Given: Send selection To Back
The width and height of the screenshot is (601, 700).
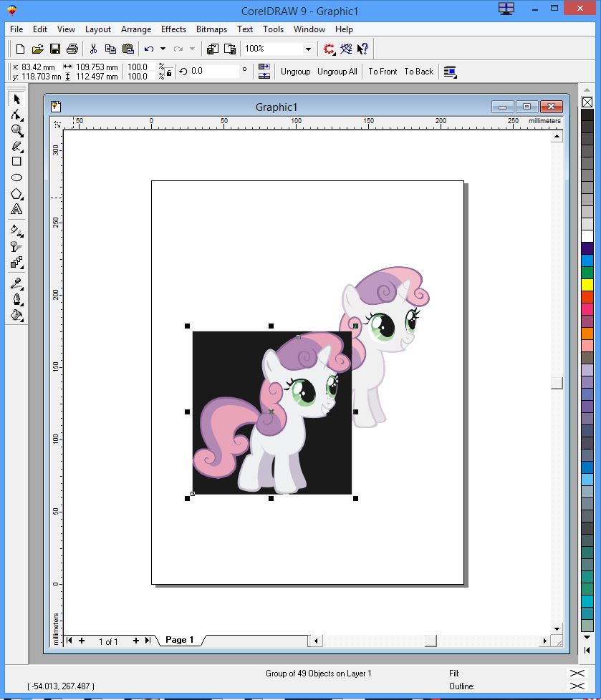Looking at the screenshot, I should (419, 72).
